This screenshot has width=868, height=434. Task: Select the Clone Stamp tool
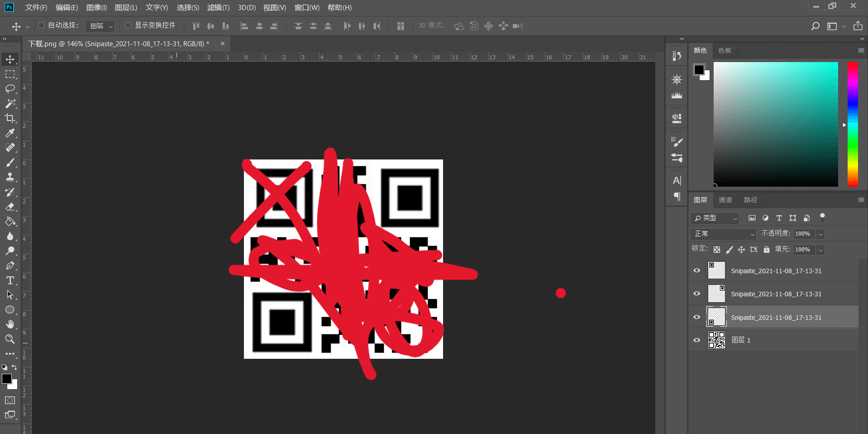(x=10, y=177)
